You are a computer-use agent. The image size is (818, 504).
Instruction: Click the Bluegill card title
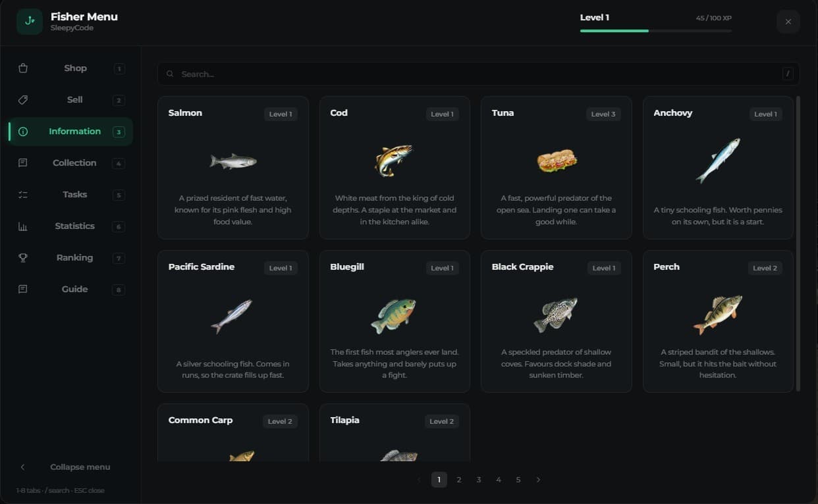pyautogui.click(x=347, y=267)
